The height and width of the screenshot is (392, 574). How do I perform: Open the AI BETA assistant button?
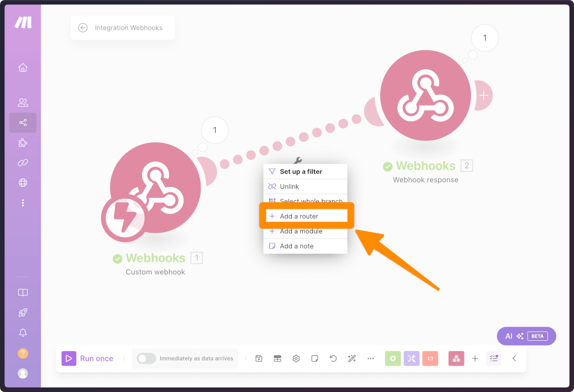tap(527, 336)
